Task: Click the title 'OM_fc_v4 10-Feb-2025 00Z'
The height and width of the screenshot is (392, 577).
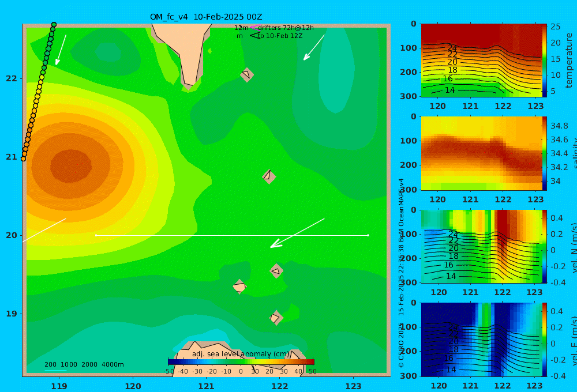Action: coord(206,17)
